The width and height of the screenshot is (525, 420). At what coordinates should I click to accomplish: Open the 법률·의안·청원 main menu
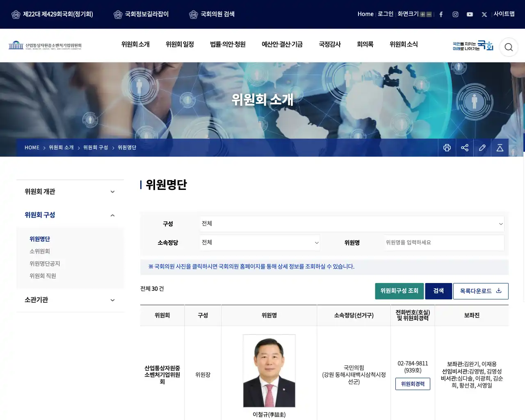pos(228,44)
